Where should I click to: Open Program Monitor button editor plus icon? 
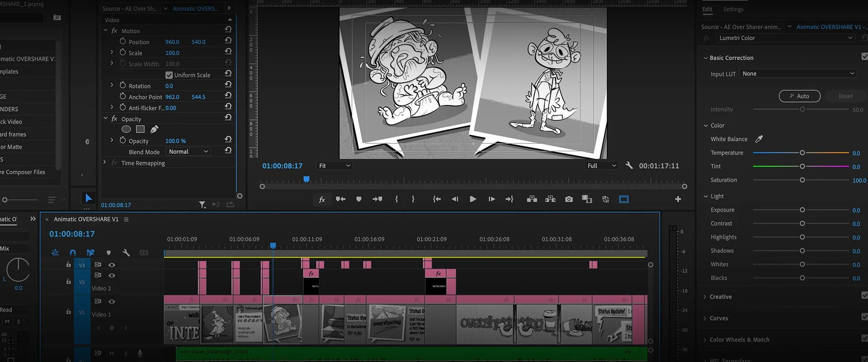[678, 199]
